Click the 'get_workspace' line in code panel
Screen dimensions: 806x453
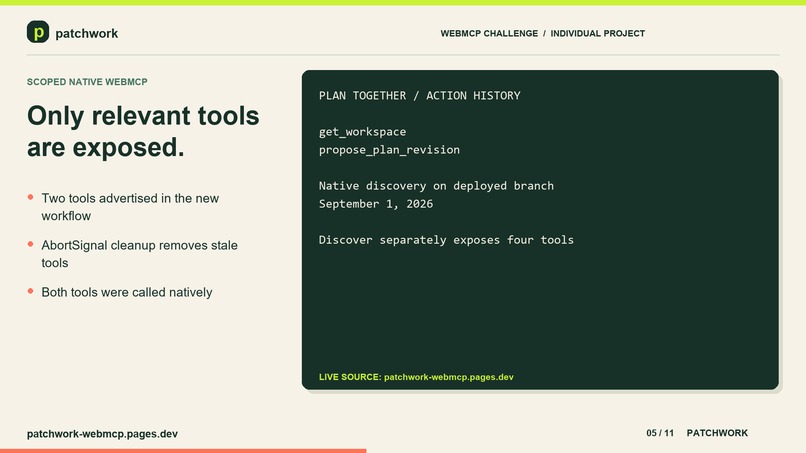click(362, 132)
